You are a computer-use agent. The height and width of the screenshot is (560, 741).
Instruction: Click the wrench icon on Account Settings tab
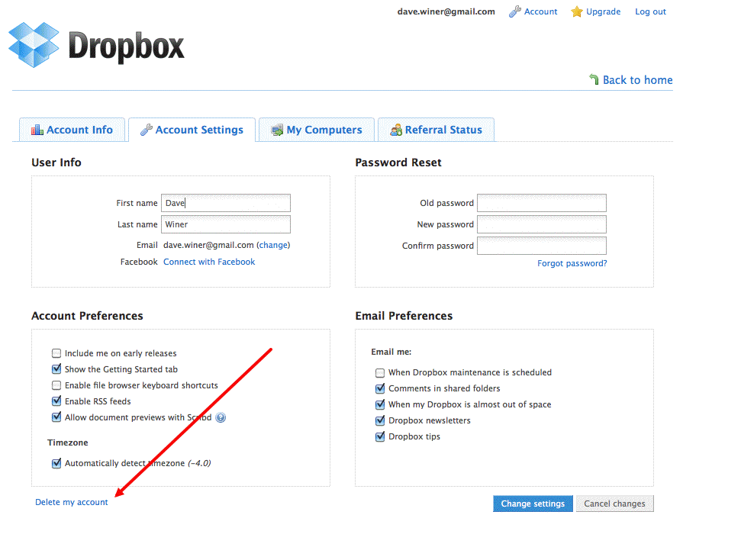[x=146, y=130]
